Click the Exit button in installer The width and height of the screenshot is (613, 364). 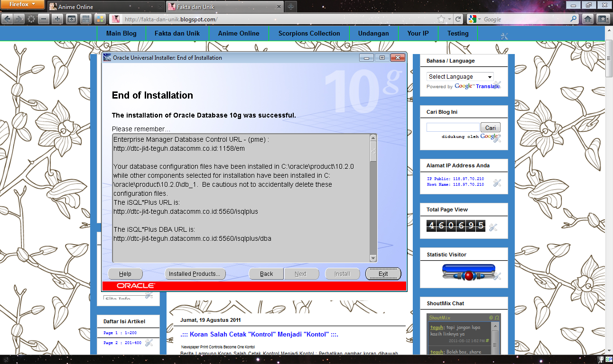click(x=383, y=274)
